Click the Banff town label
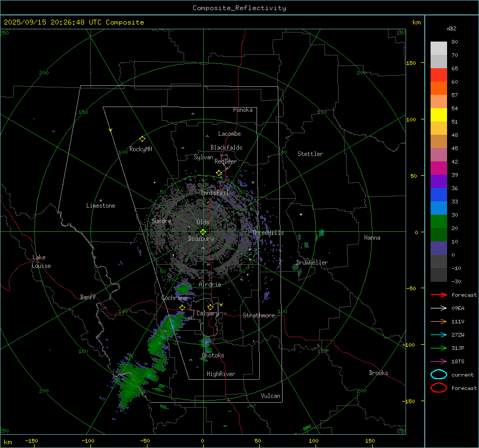 [88, 297]
